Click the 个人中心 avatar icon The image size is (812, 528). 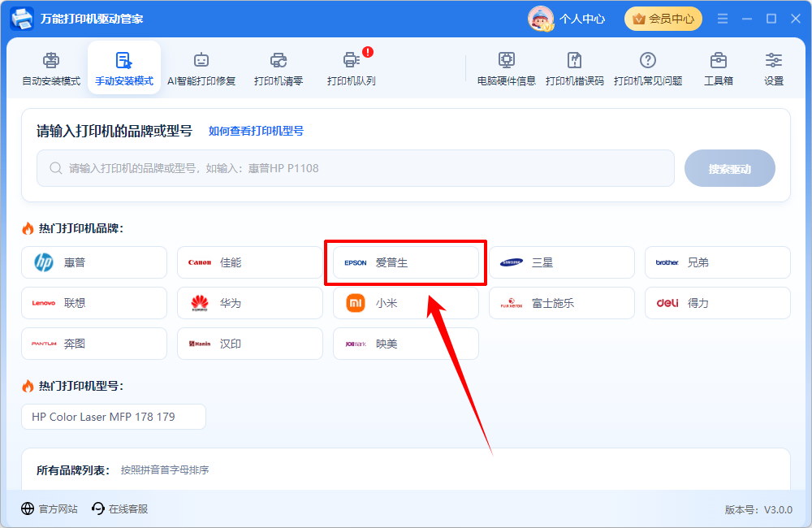(x=541, y=19)
